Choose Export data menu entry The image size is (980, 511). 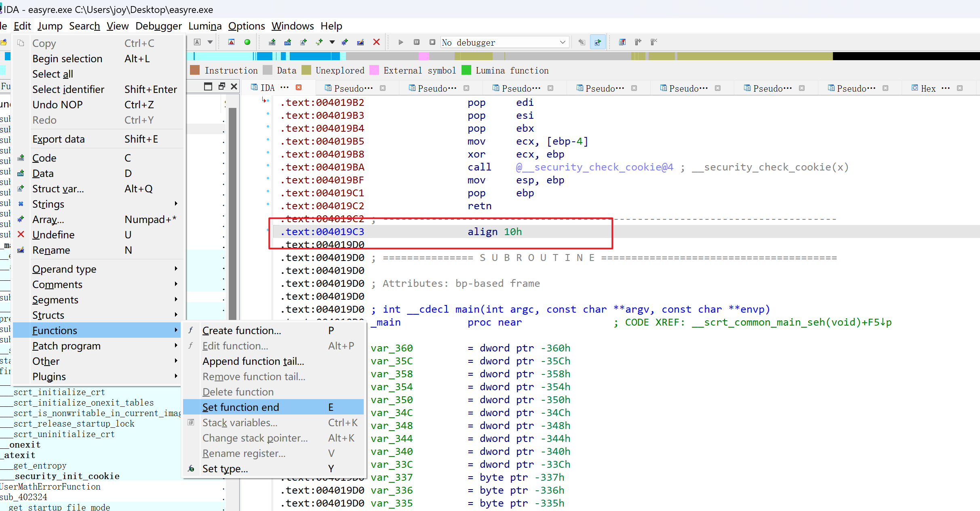[99, 139]
